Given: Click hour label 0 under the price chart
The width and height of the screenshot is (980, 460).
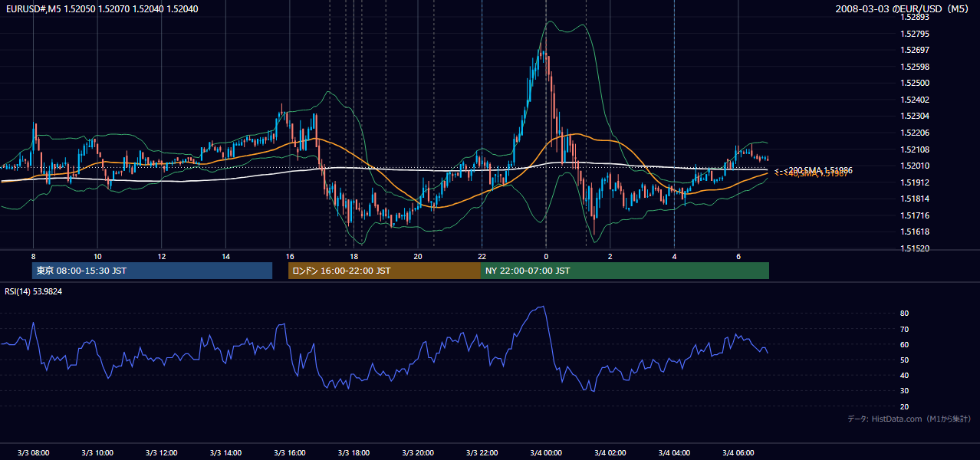Looking at the screenshot, I should click(x=546, y=256).
